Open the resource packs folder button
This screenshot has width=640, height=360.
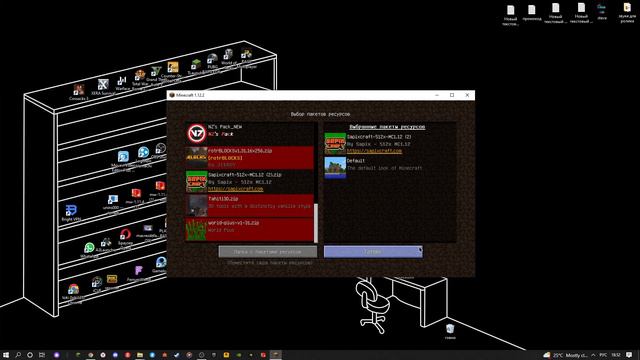(268, 252)
